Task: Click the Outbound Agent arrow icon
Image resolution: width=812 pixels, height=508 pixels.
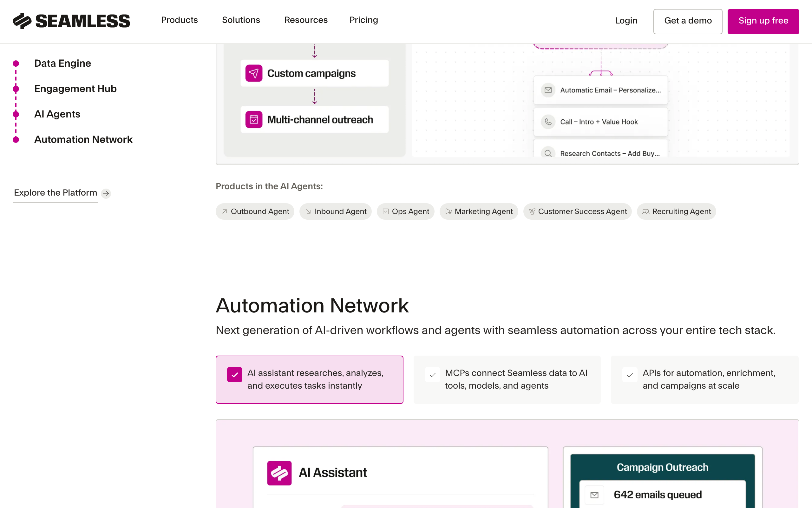Action: [x=225, y=211]
